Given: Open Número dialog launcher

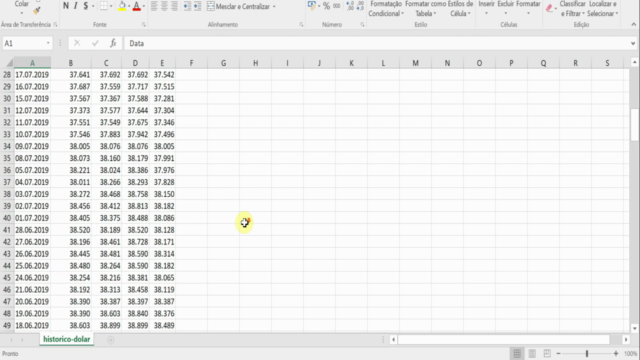Looking at the screenshot, I should pos(362,25).
